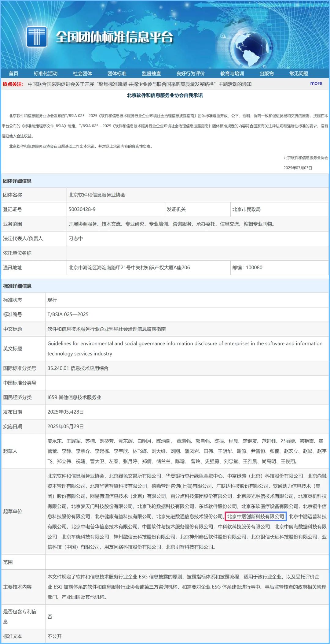The width and height of the screenshot is (330, 644).
Task: Go to 社会团体 in the nav bar
Action: (x=82, y=73)
